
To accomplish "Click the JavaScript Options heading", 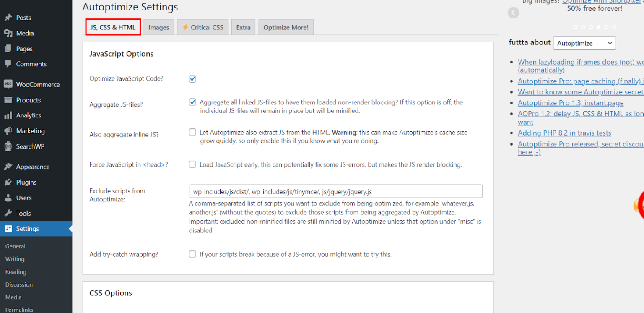I will (122, 54).
